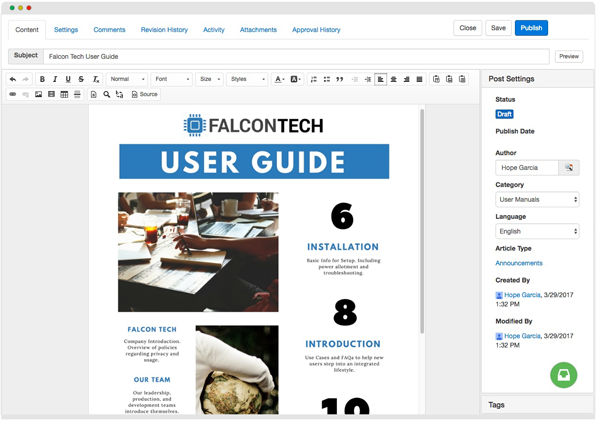600x421 pixels.
Task: Open the author lookup icon
Action: (x=569, y=168)
